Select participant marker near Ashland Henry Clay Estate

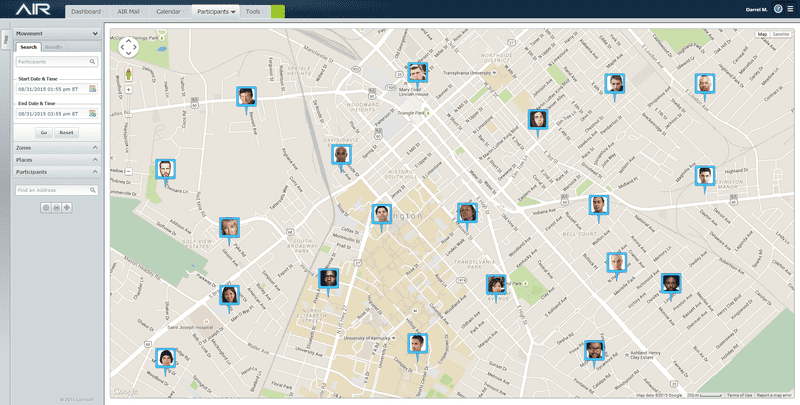coord(594,351)
